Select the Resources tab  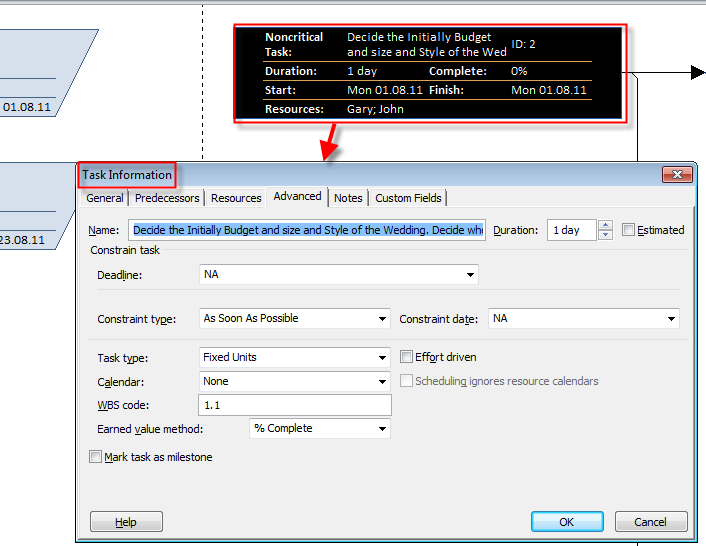tap(236, 198)
